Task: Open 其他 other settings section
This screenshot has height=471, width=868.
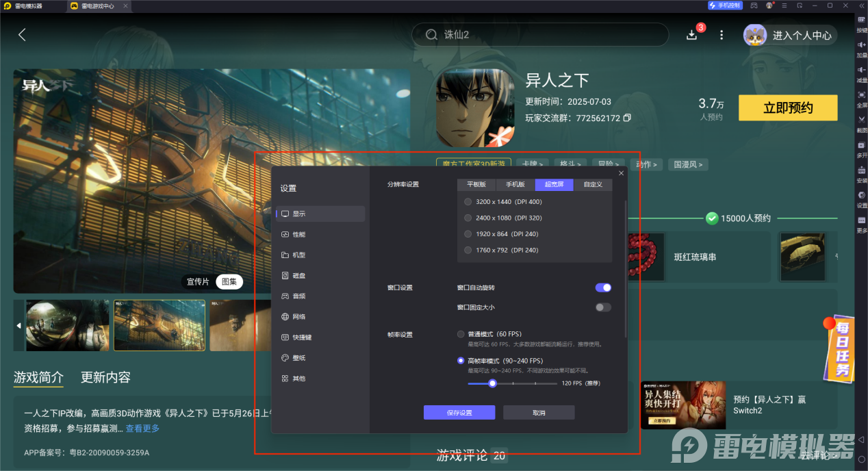Action: [x=320, y=378]
